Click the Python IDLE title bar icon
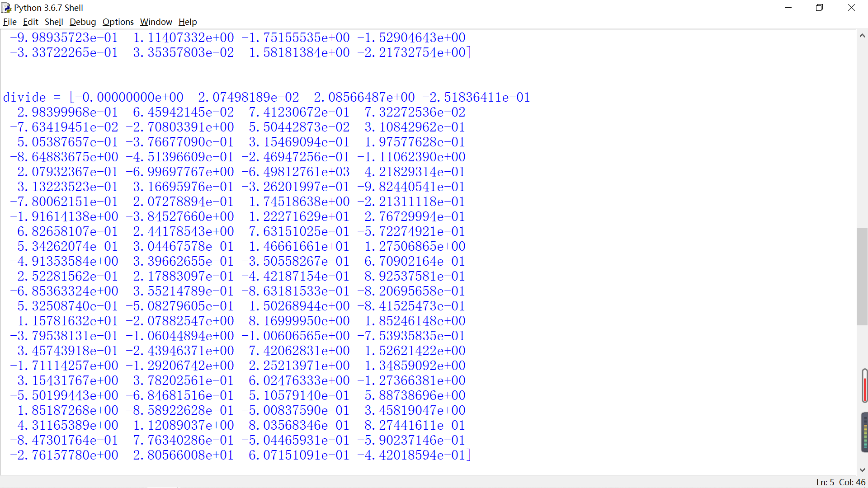868x488 pixels. tap(6, 8)
